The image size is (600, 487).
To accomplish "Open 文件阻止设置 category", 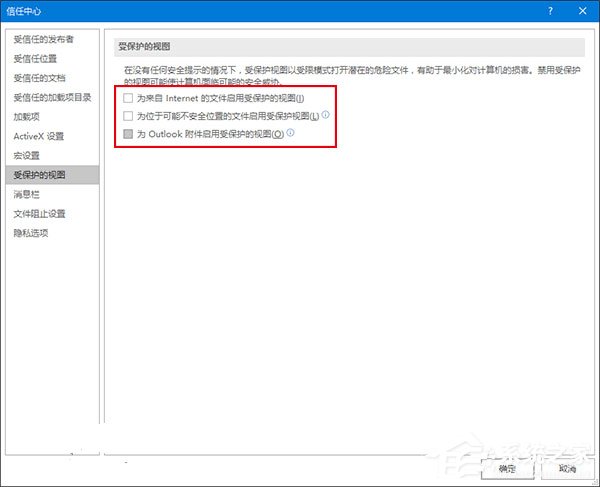I will pos(52,213).
